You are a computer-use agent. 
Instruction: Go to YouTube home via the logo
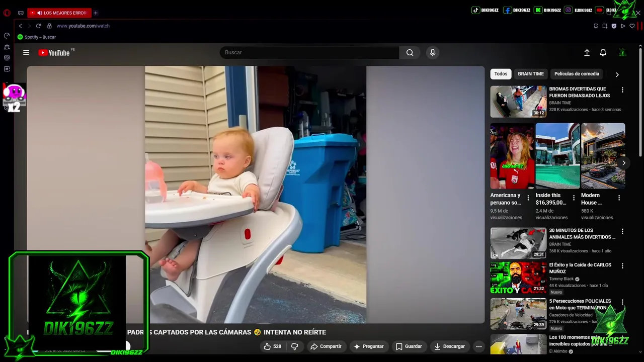click(x=54, y=53)
